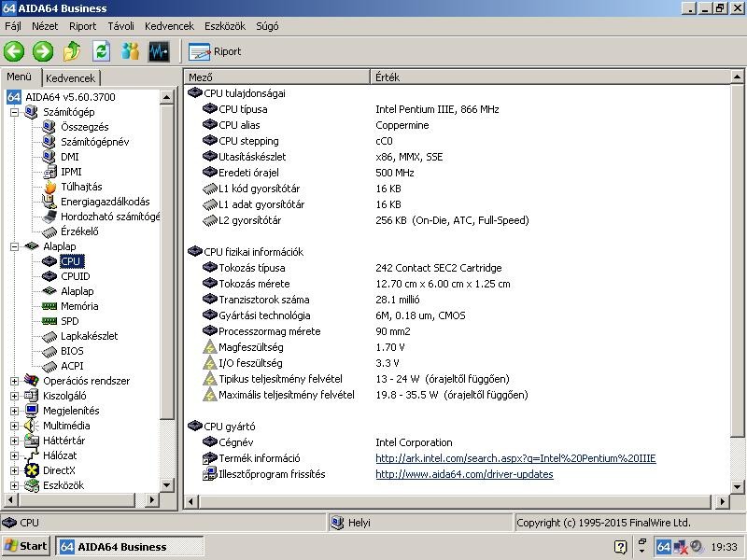Image resolution: width=747 pixels, height=560 pixels.
Task: Collapse the Alaplap tree node
Action: (x=14, y=246)
